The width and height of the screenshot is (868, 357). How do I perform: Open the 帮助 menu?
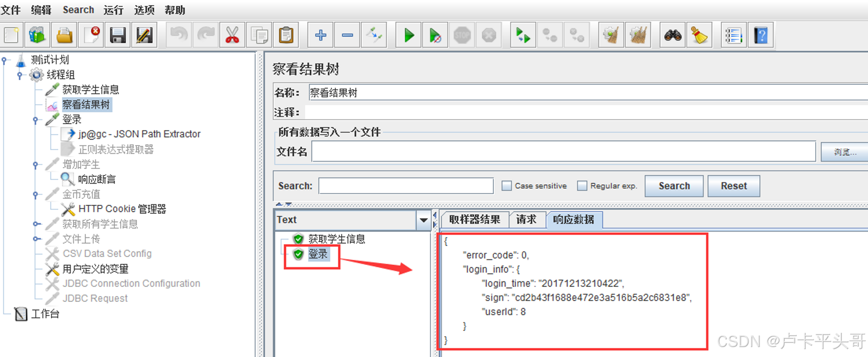point(175,10)
